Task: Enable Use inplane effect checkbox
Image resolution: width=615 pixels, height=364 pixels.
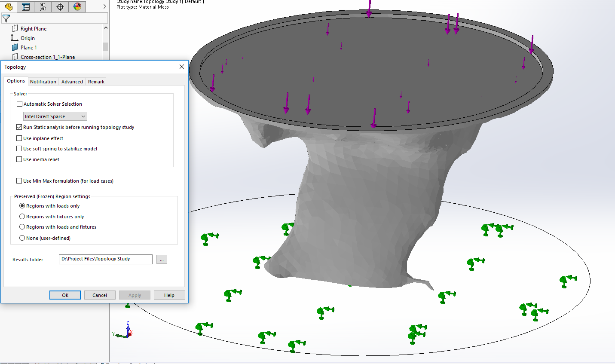Action: (19, 138)
